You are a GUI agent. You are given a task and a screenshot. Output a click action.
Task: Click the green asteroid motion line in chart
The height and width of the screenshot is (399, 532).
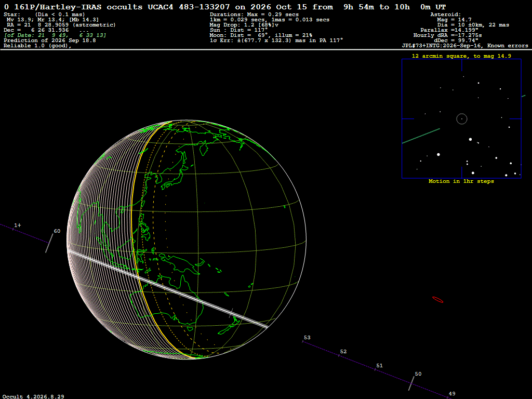click(421, 136)
